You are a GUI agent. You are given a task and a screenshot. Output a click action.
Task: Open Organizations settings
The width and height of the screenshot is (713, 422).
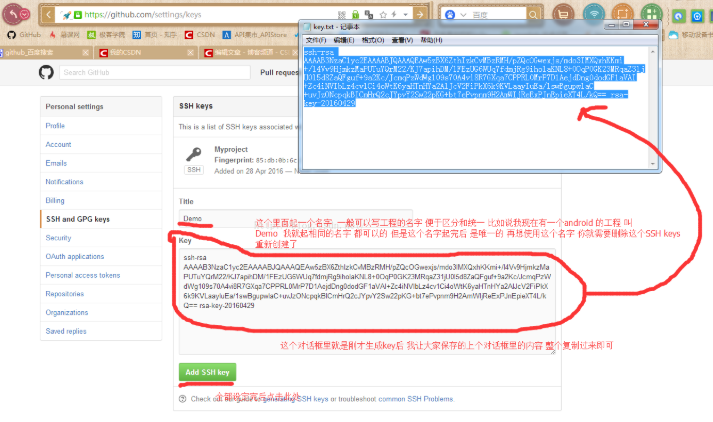[x=66, y=312]
